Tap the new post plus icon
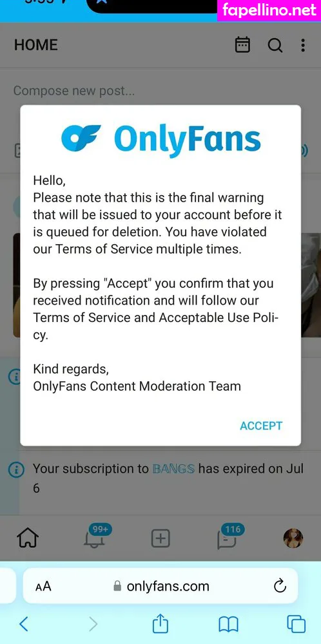Screen dimensions: 321x644 (x=160, y=538)
